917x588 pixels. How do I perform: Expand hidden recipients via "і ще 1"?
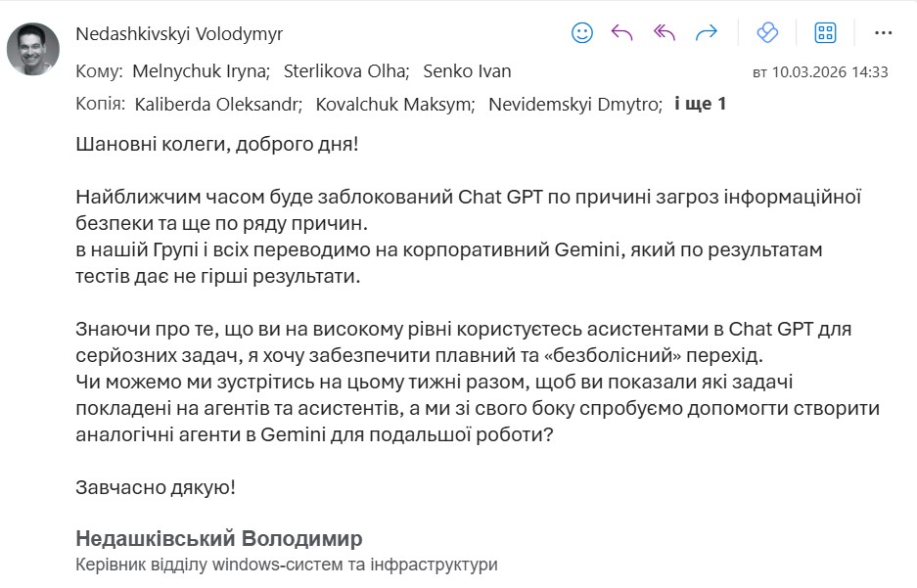coord(701,104)
